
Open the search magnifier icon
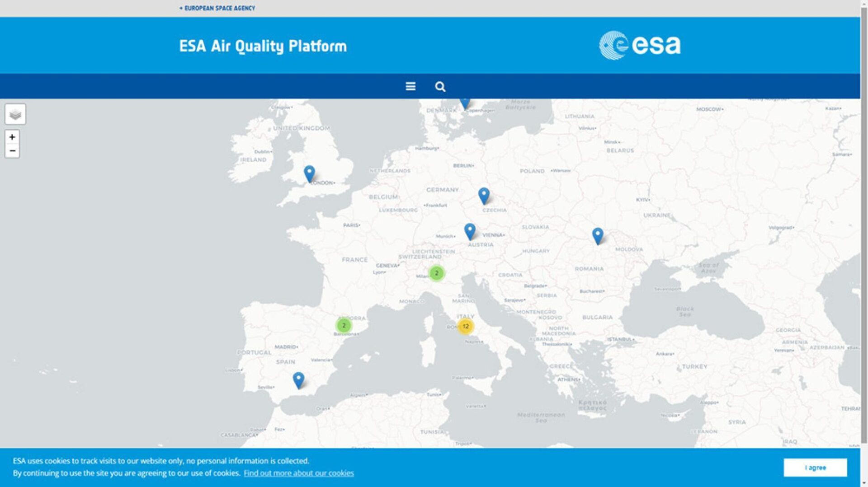tap(440, 86)
